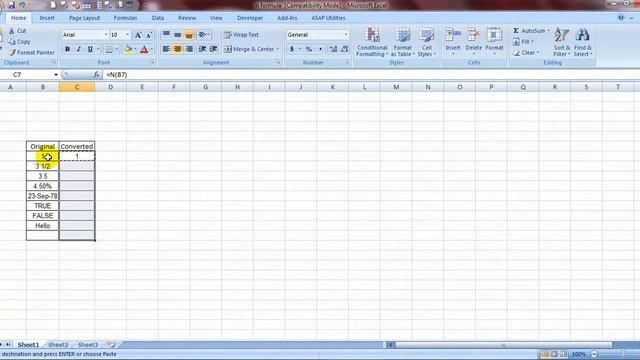This screenshot has width=640, height=360.
Task: Open Sort & Filter menu
Action: tap(562, 42)
